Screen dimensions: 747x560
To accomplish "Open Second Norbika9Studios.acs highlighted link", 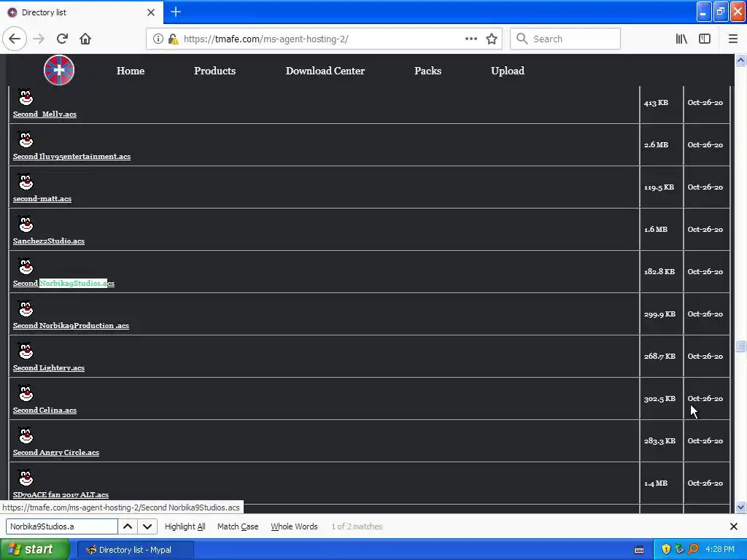I will [64, 284].
